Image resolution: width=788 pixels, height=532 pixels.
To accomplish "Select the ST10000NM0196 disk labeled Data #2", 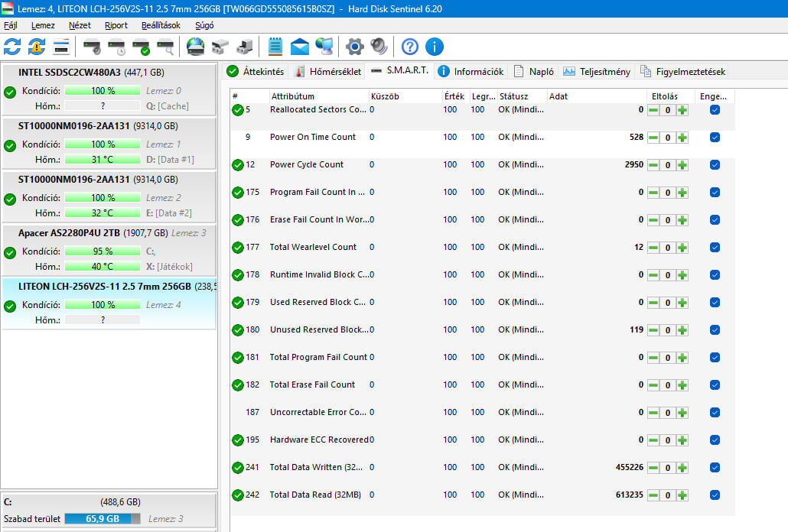I will coord(109,196).
